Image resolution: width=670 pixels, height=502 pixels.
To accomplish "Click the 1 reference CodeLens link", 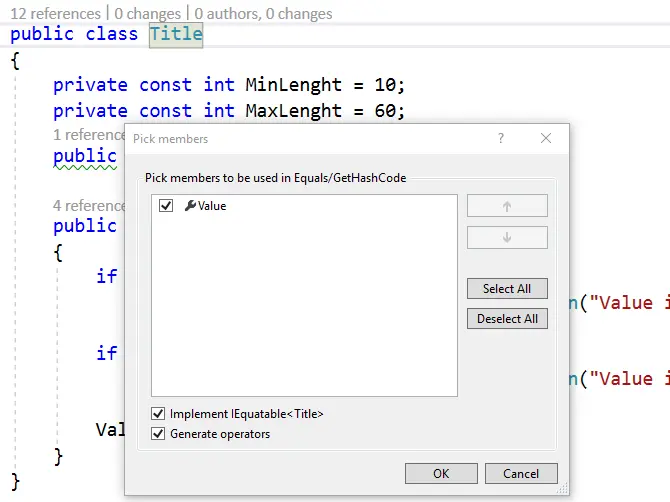I will [x=89, y=135].
